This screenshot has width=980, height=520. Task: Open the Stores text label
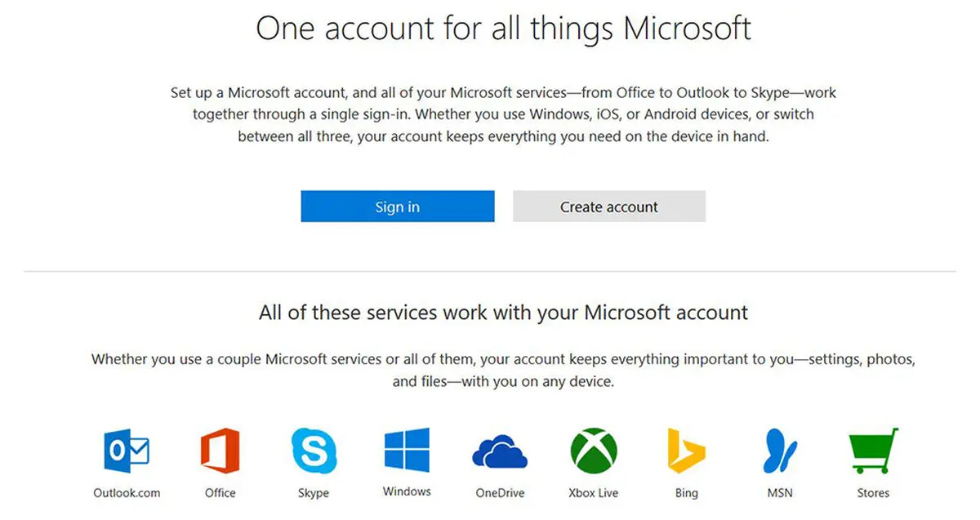pos(873,493)
